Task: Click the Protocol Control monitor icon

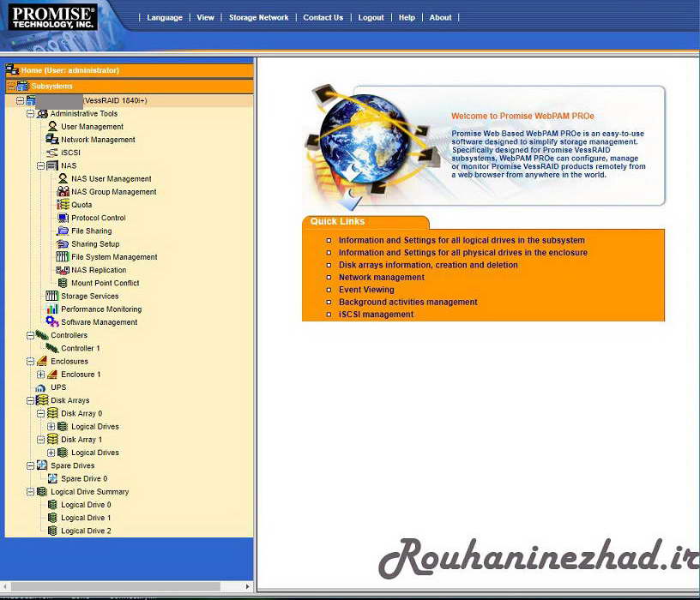Action: (63, 218)
